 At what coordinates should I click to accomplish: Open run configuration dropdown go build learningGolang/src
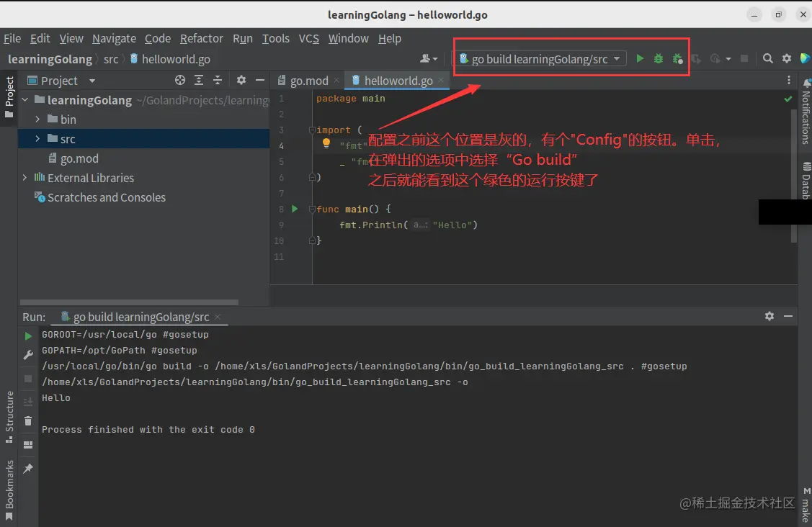click(x=540, y=59)
